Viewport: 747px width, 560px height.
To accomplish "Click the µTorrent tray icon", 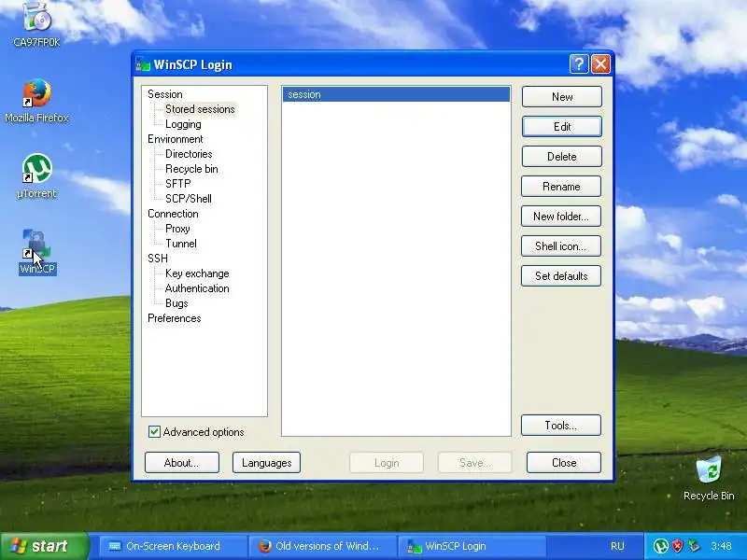I will pyautogui.click(x=660, y=546).
